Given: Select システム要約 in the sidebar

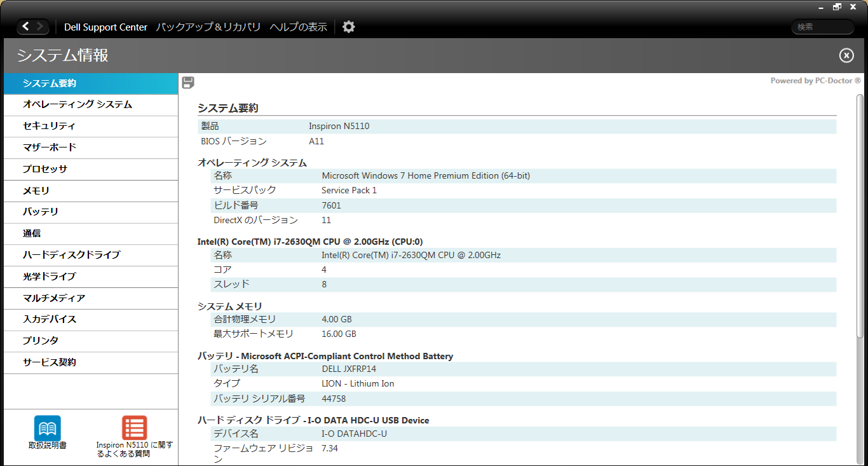Looking at the screenshot, I should coord(91,84).
